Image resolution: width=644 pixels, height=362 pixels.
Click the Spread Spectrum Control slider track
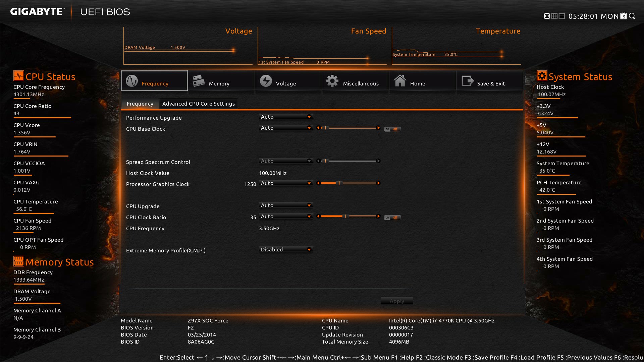click(x=348, y=161)
